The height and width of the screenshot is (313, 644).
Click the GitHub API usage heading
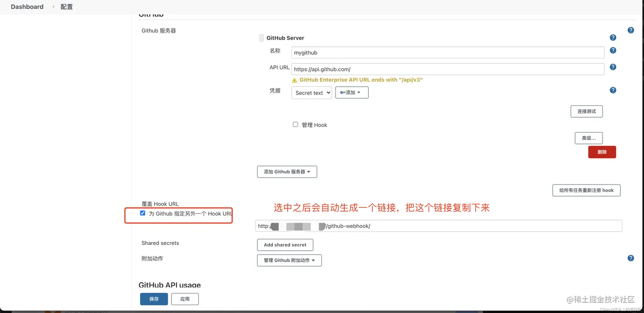tap(170, 285)
